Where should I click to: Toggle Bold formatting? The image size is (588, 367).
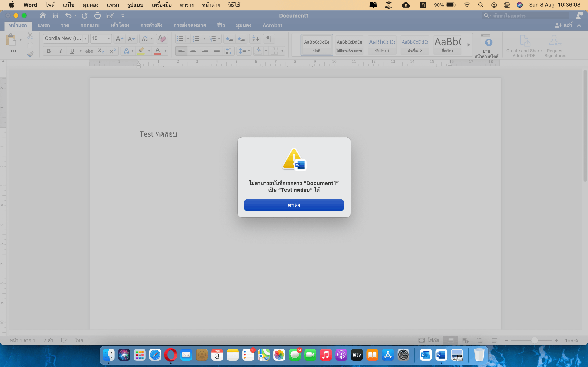(49, 51)
